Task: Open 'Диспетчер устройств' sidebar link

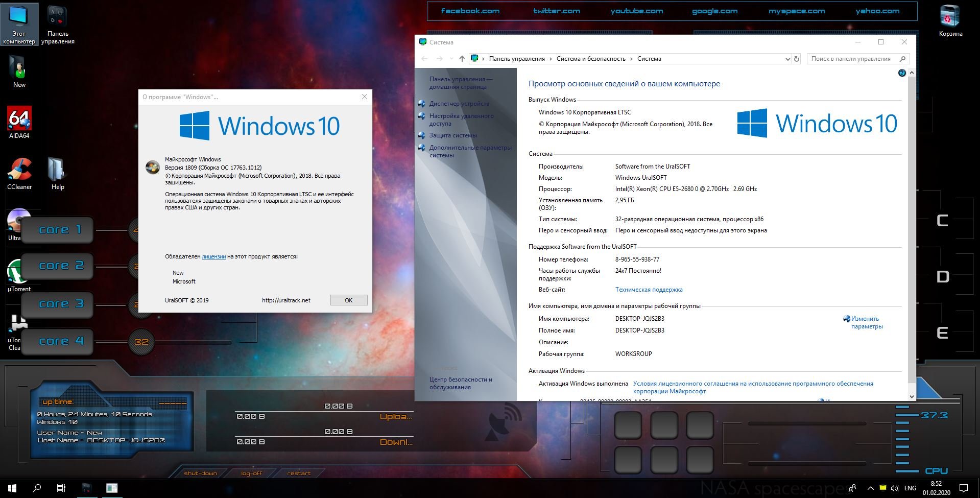Action: coord(459,104)
